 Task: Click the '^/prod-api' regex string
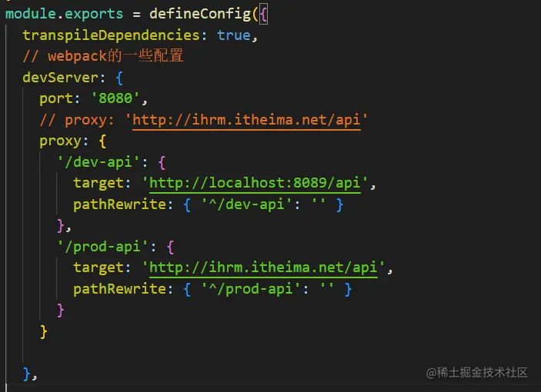click(251, 289)
